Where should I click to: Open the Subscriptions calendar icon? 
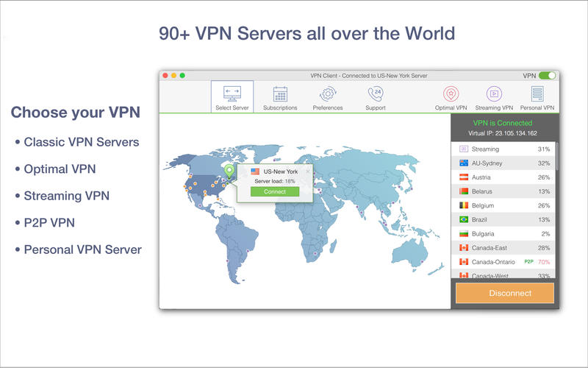coord(280,94)
